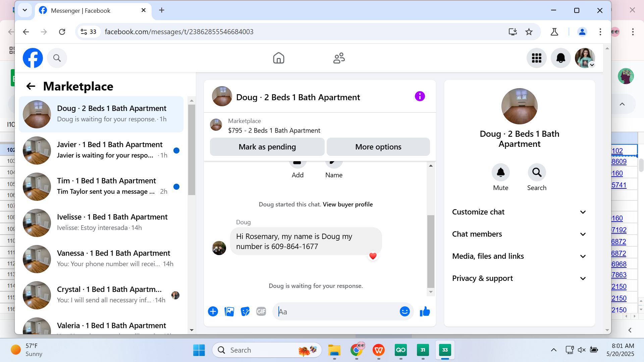
Task: Open the sticker picker icon
Action: (245, 312)
